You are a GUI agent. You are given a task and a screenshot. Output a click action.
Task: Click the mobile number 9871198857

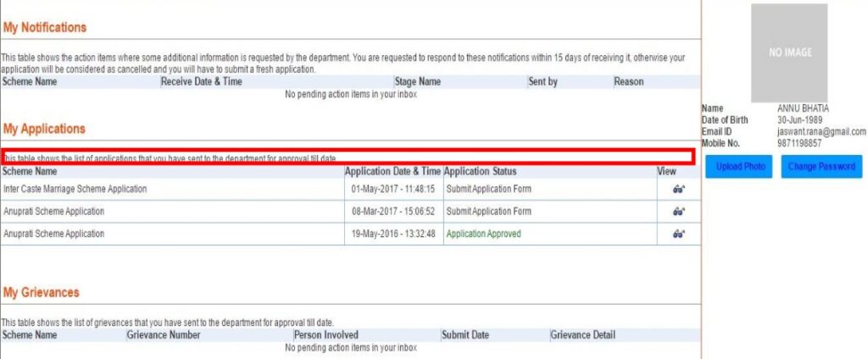point(799,143)
